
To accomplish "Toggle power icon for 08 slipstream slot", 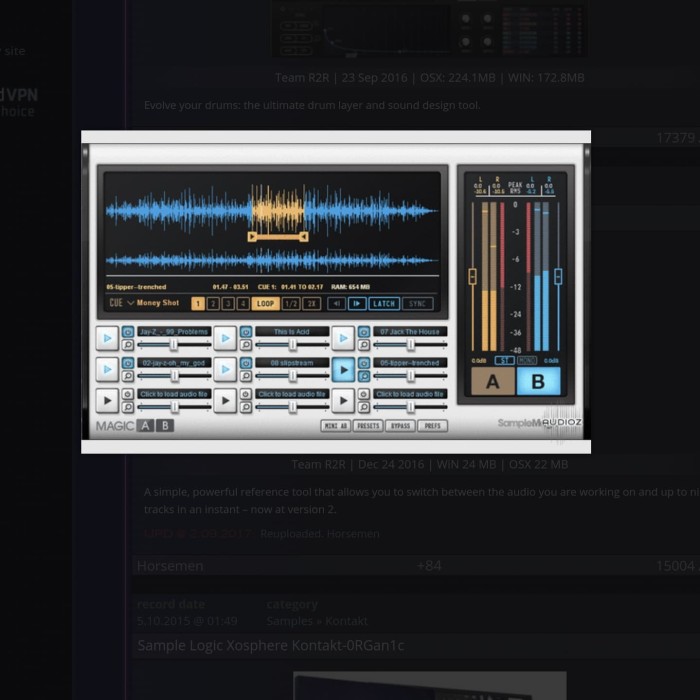I will tap(246, 363).
